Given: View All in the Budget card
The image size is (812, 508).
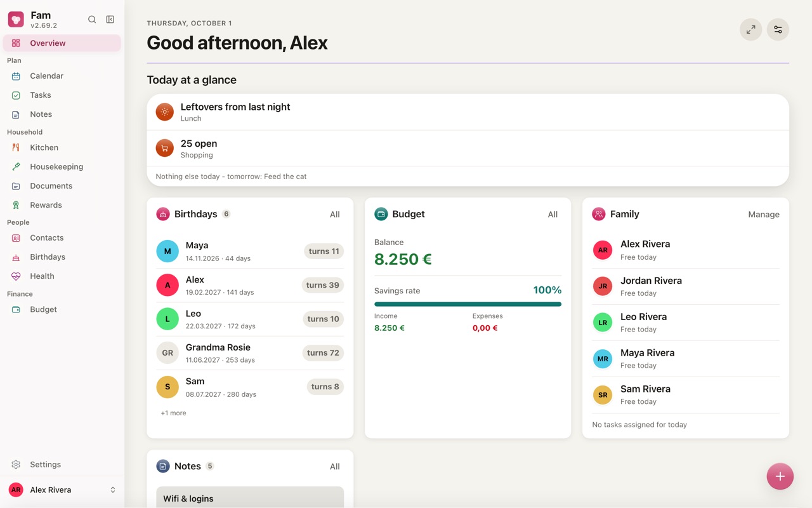Looking at the screenshot, I should (x=553, y=215).
